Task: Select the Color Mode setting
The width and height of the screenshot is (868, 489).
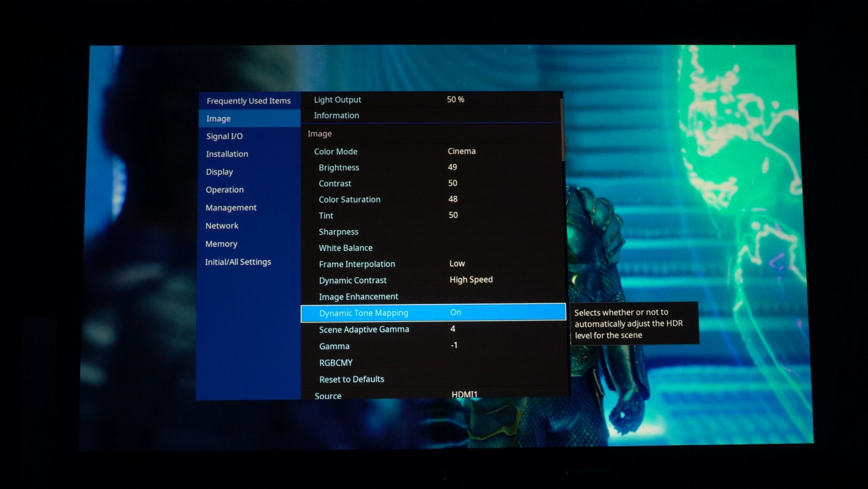Action: (x=431, y=151)
